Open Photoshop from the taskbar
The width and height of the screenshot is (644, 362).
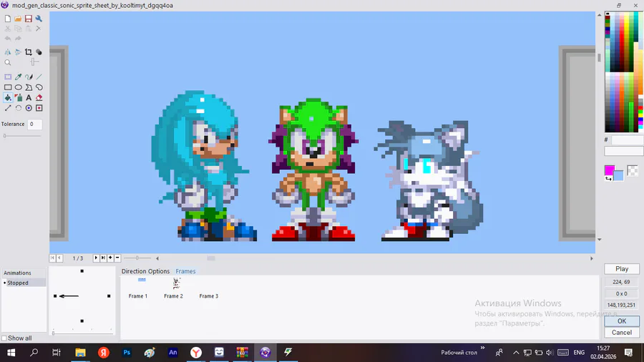[x=127, y=353]
